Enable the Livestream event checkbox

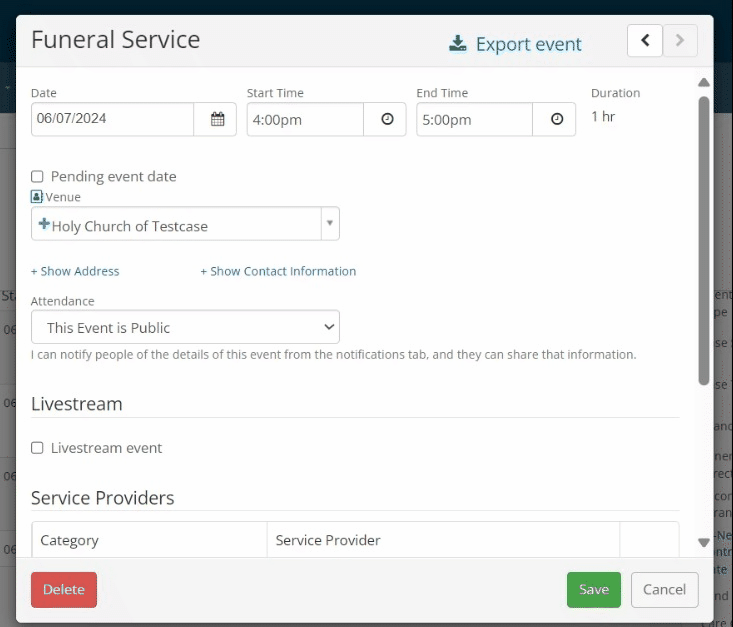click(37, 448)
